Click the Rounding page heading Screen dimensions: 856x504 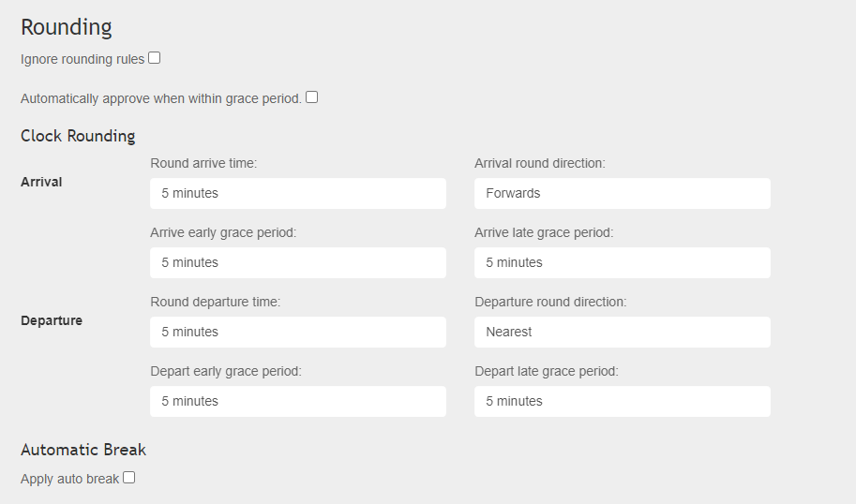pyautogui.click(x=67, y=27)
